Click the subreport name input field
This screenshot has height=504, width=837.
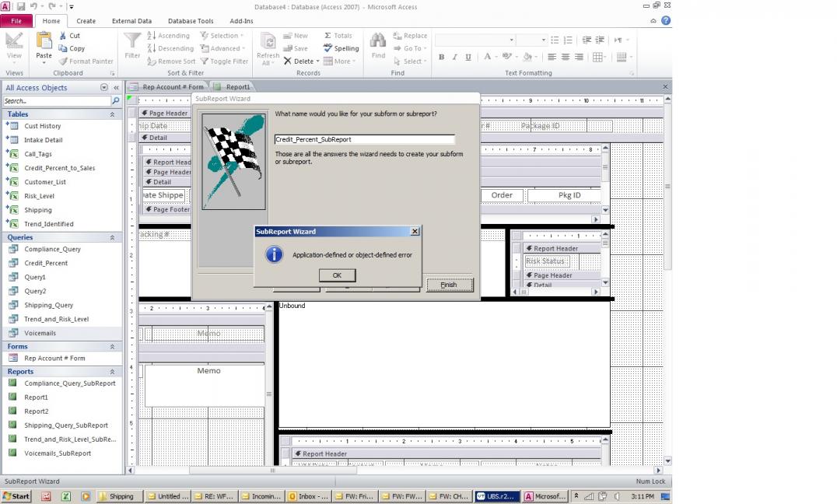point(365,139)
